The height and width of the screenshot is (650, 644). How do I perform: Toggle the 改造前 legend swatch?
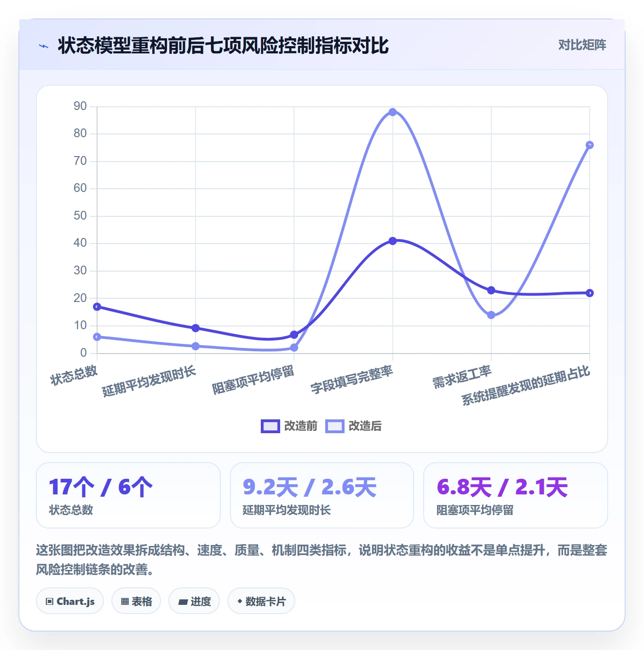pos(270,426)
